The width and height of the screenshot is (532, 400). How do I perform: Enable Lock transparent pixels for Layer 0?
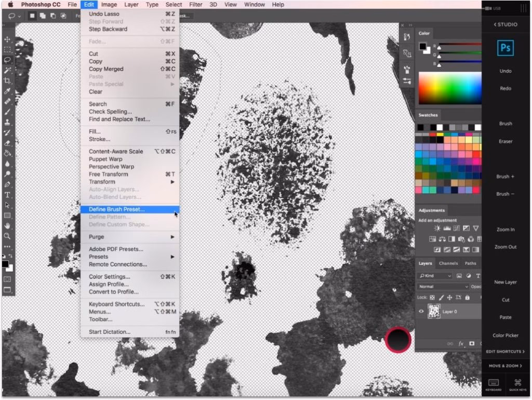[x=433, y=296]
